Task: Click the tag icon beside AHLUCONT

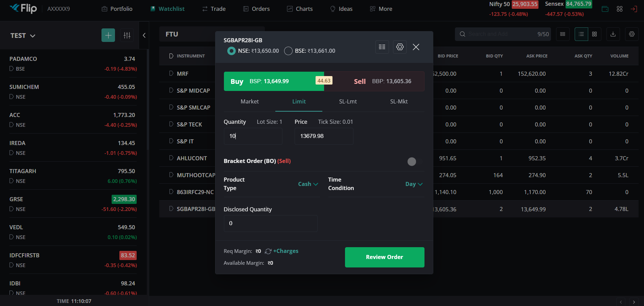Action: 171,158
